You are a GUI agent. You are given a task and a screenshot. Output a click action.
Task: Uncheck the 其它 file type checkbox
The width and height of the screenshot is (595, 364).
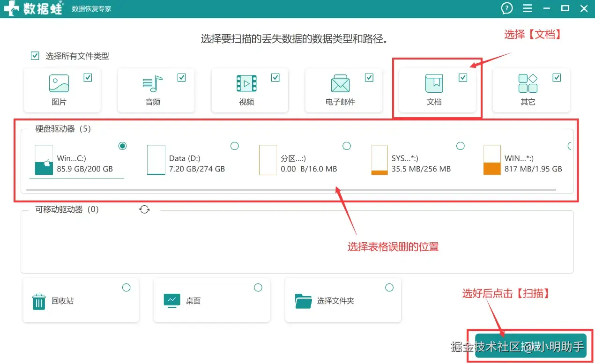point(557,77)
